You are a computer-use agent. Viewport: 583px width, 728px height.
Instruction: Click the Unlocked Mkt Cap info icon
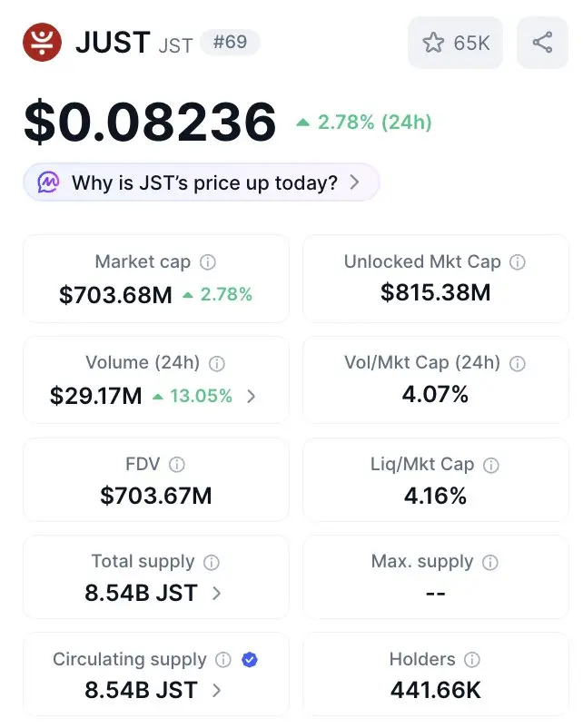518,262
